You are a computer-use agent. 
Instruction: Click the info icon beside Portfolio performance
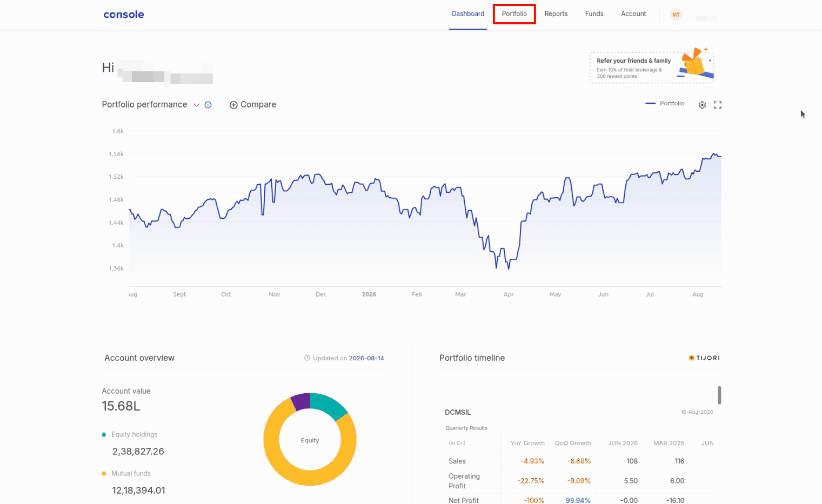[208, 105]
